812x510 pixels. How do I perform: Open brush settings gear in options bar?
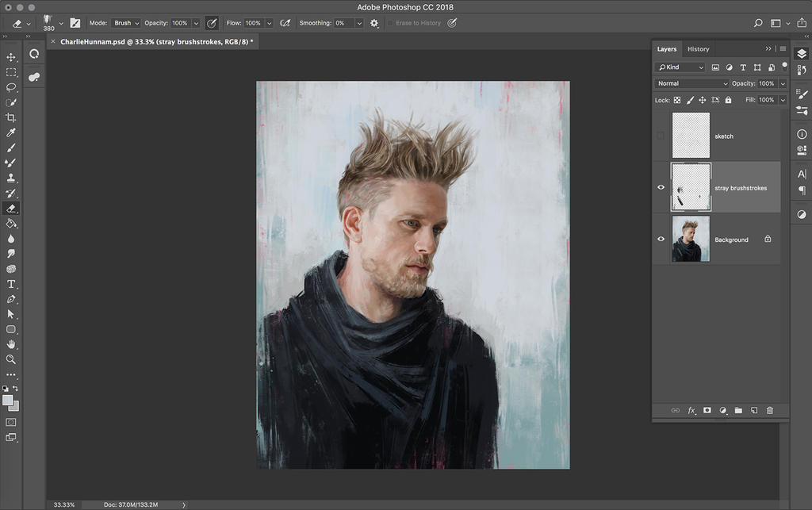(x=374, y=23)
